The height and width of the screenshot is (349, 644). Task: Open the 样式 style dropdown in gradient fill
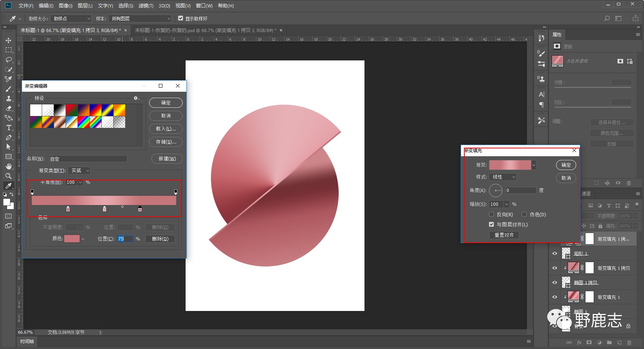pos(503,177)
